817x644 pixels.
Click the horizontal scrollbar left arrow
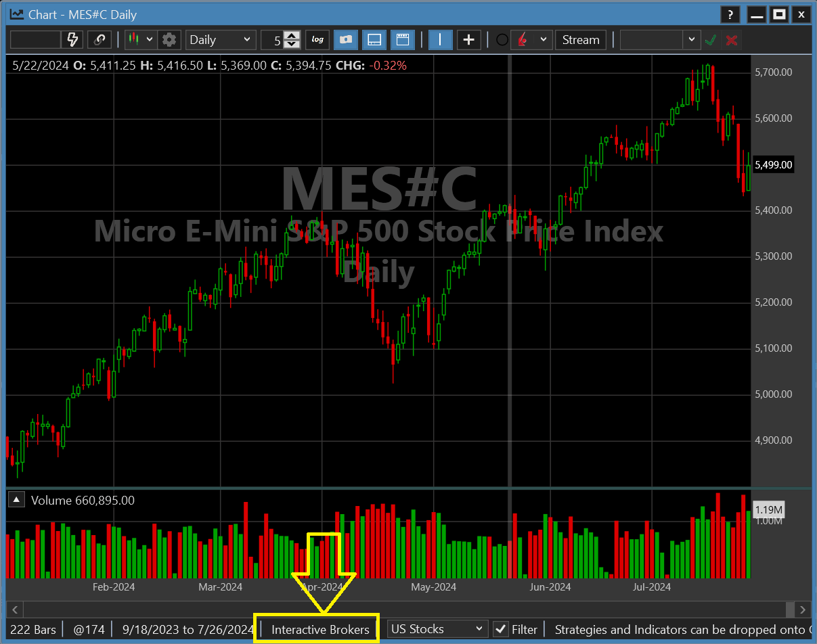(x=15, y=609)
